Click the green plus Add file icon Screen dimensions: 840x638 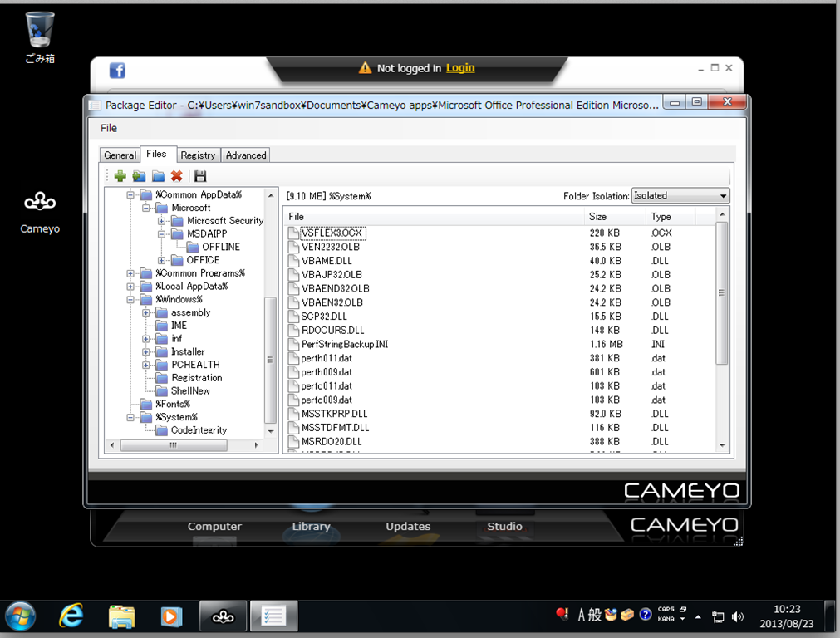[x=120, y=176]
